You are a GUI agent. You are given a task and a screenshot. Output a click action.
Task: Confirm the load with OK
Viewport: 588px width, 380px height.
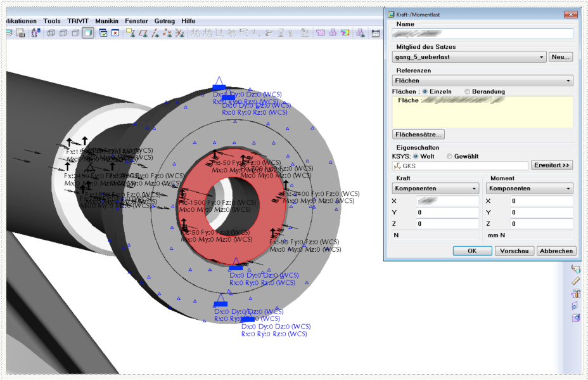click(x=472, y=251)
